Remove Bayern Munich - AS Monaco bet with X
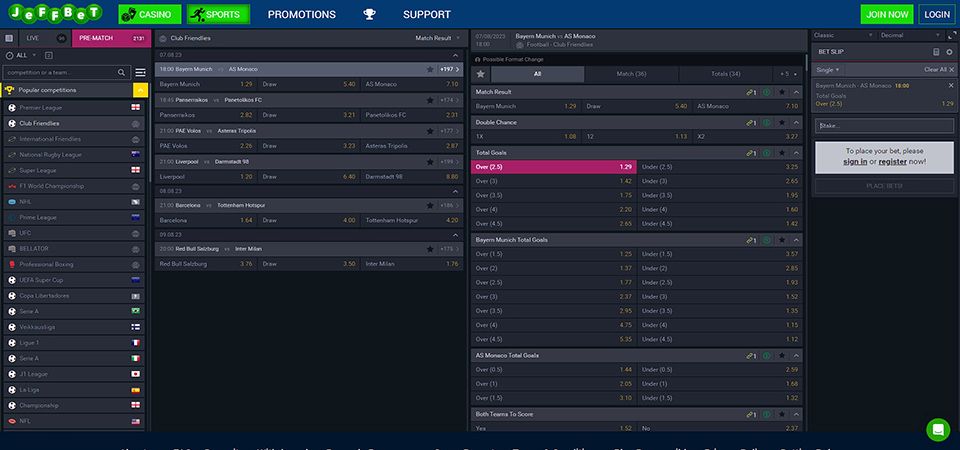 coord(951,86)
